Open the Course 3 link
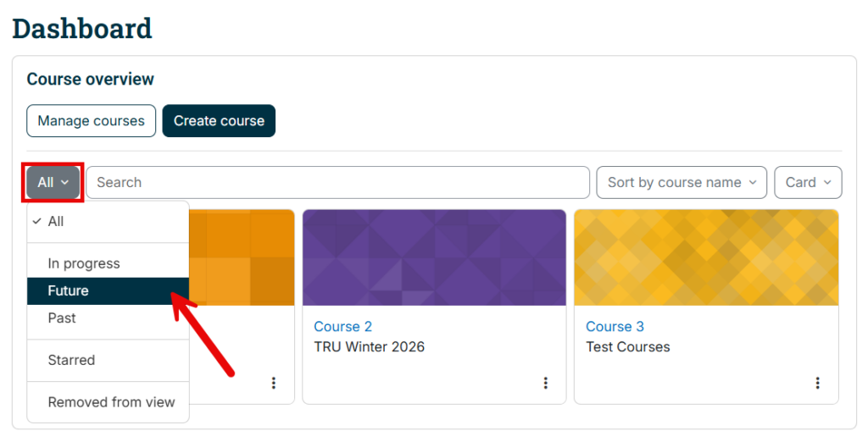868x442 pixels. (x=615, y=326)
